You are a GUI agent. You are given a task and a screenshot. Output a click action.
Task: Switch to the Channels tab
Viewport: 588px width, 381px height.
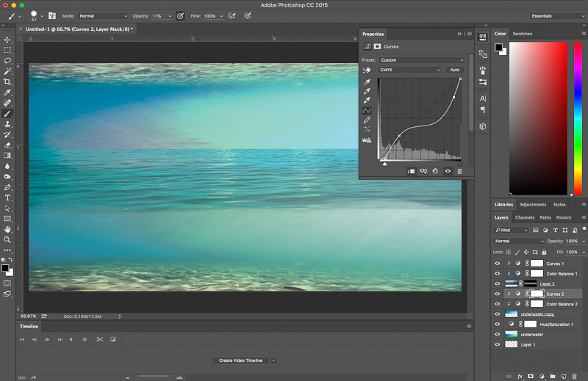pos(525,217)
